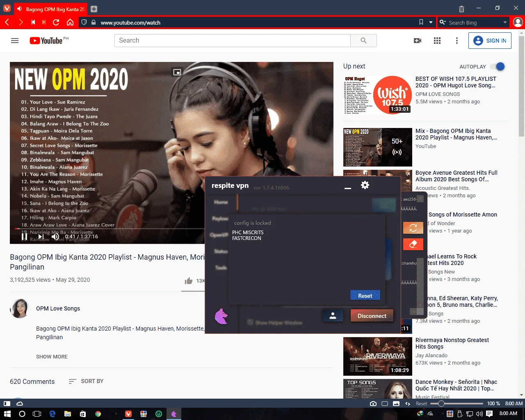
Task: Tick Show Helper Window checkbox
Action: click(x=250, y=322)
